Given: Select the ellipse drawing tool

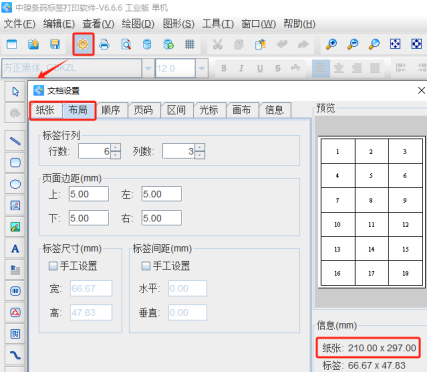Looking at the screenshot, I should [15, 184].
